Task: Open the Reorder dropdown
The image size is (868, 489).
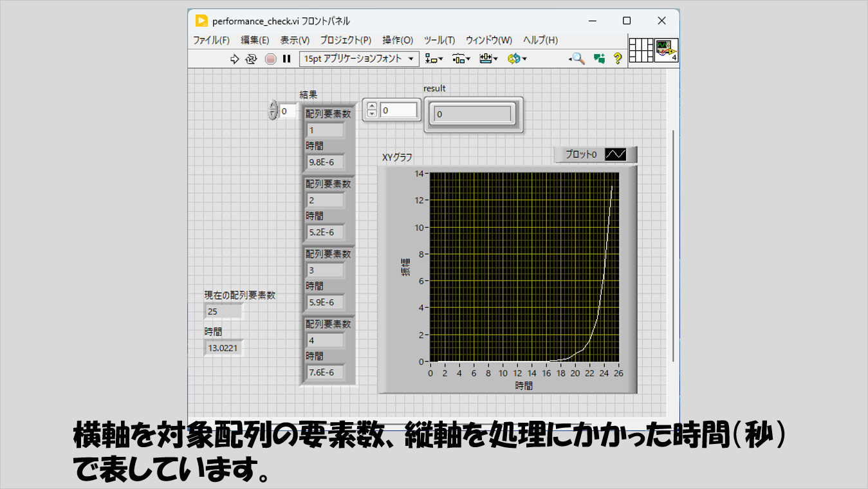Action: click(x=517, y=59)
